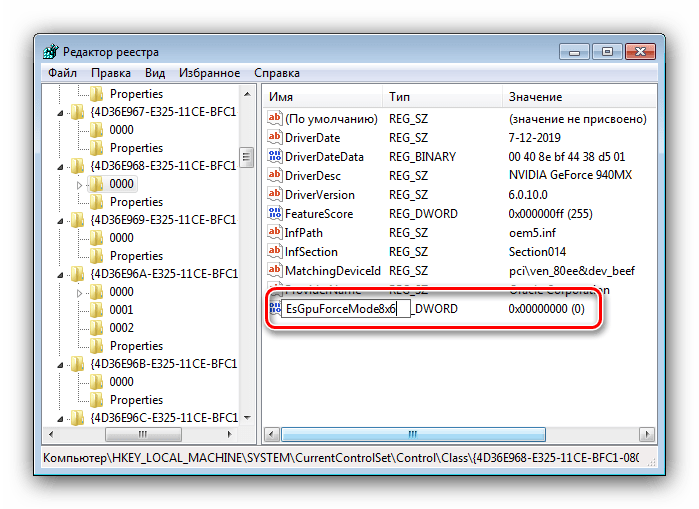Click values pane scroll right arrow
The image size is (699, 509).
647,434
